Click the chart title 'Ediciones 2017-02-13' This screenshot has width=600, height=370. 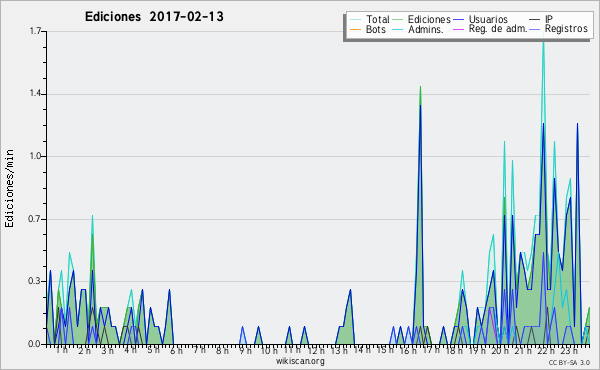[154, 17]
